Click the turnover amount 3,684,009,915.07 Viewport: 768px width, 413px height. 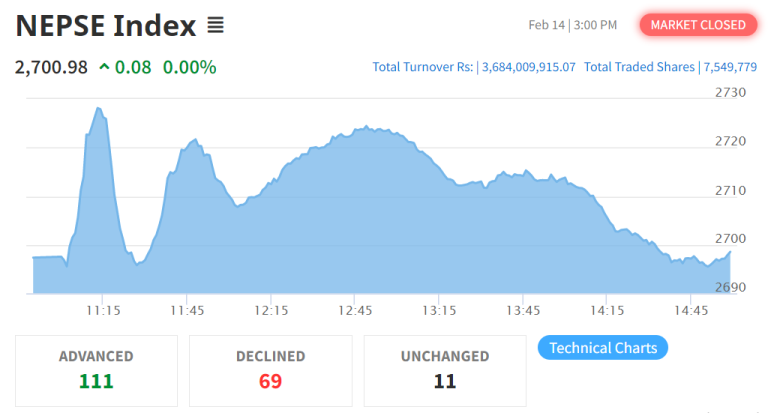pos(528,67)
